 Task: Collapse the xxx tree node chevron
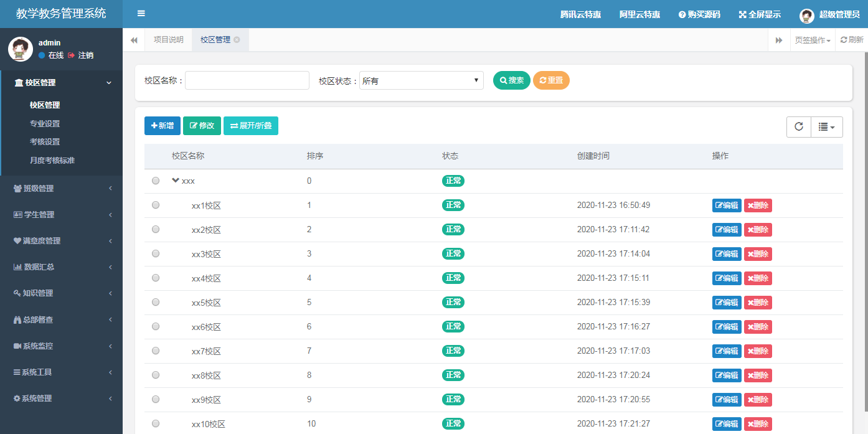[175, 180]
